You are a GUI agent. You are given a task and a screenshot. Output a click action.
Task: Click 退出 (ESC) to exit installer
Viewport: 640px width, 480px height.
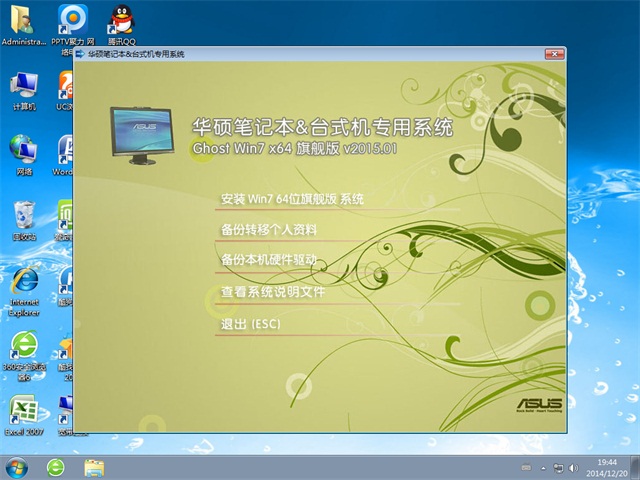[x=250, y=325]
